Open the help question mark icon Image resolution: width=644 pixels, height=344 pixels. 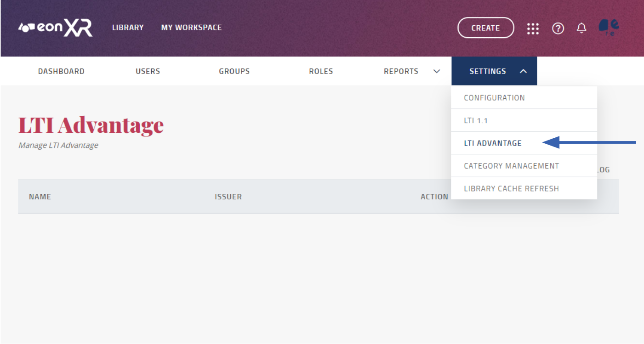coord(558,28)
